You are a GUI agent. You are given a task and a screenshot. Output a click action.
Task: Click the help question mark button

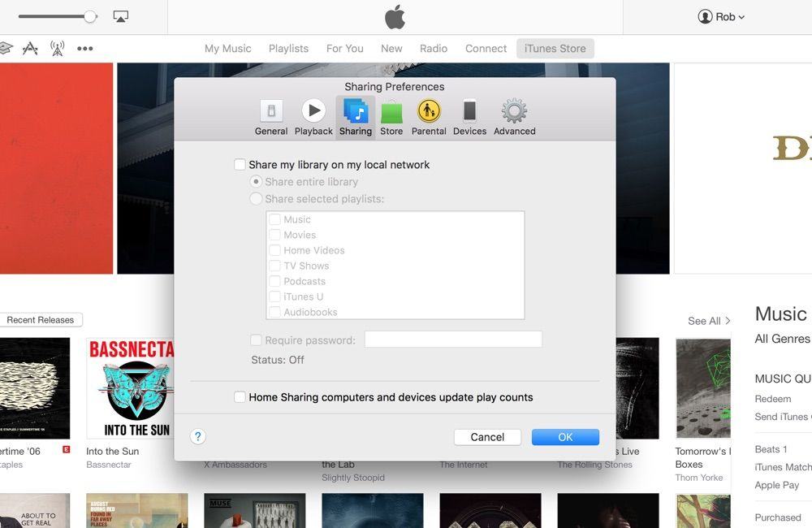click(x=198, y=437)
